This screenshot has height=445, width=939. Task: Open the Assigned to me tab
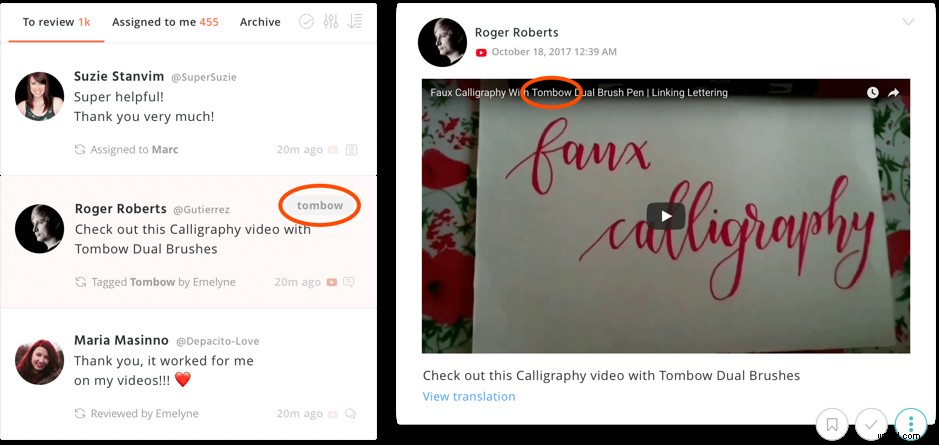pos(165,22)
